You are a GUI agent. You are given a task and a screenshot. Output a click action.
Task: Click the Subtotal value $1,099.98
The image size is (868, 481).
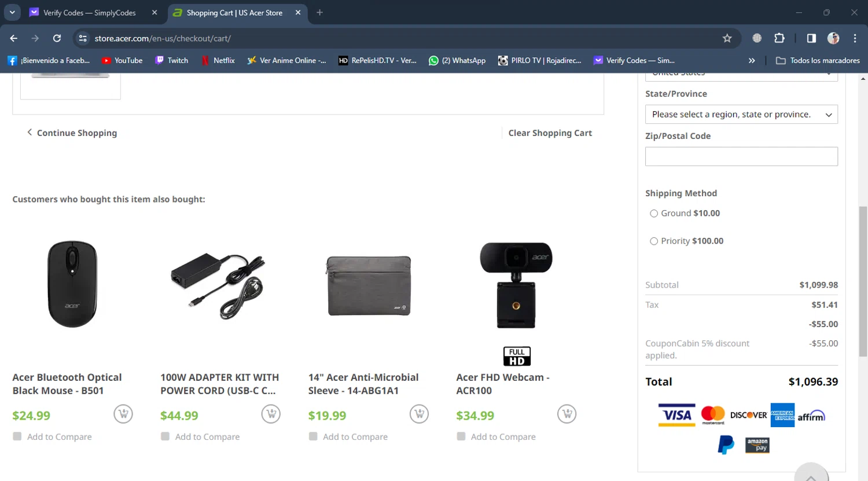(x=818, y=285)
